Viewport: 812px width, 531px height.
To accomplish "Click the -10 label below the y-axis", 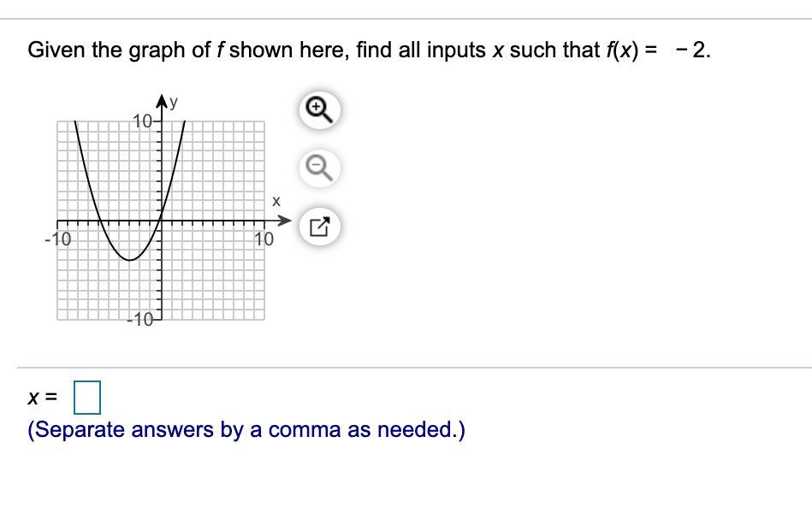I will coord(140,322).
